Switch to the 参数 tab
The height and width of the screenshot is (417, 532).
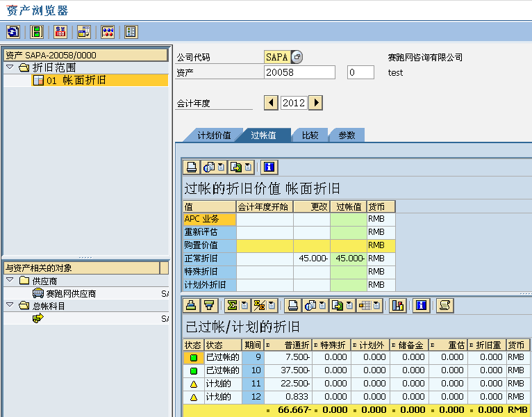[347, 135]
